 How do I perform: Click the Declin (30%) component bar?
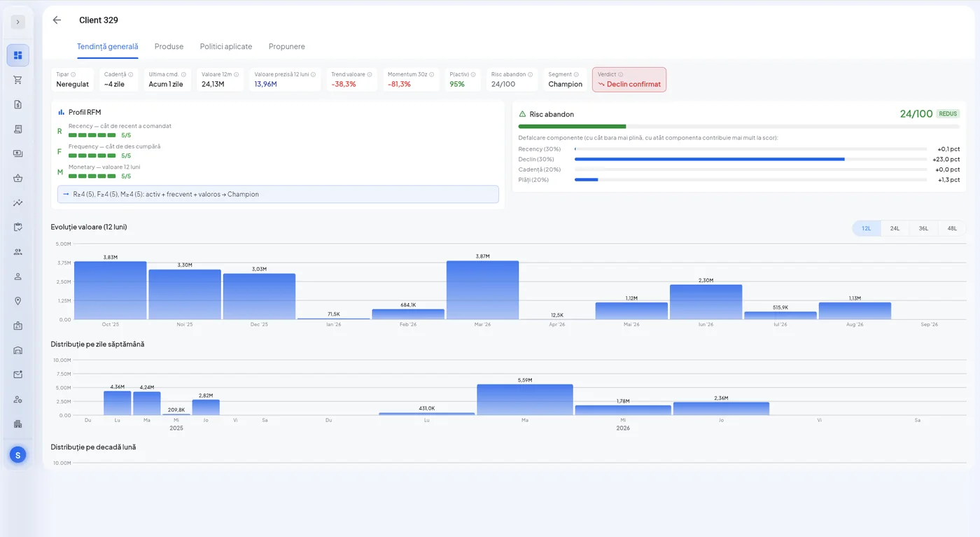point(750,159)
